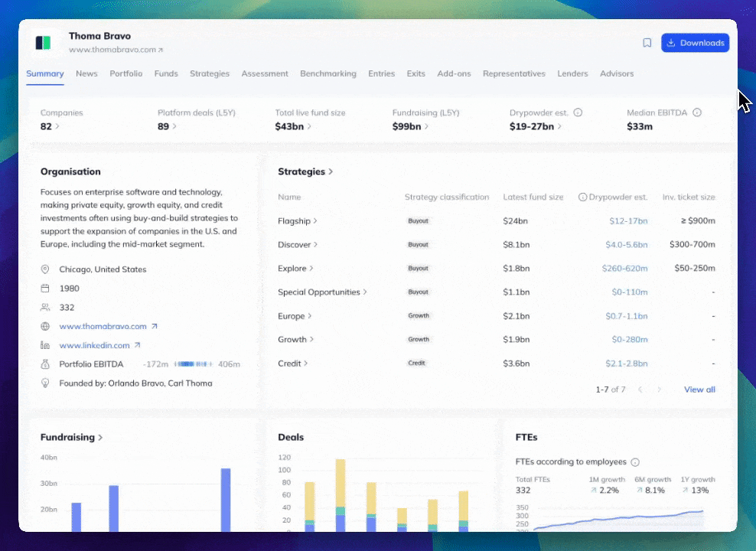Go to previous page arrow in Strategies table
Screen dimensions: 756x551
[640, 390]
